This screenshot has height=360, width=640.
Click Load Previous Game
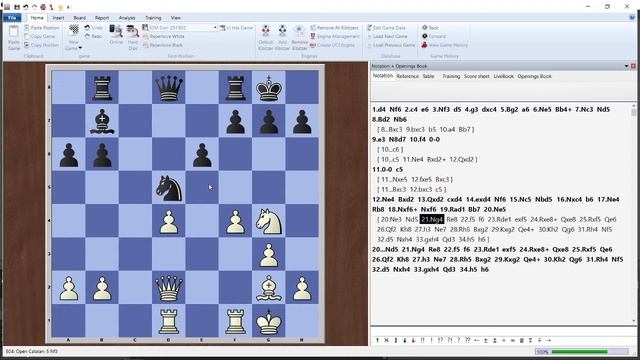pos(391,45)
